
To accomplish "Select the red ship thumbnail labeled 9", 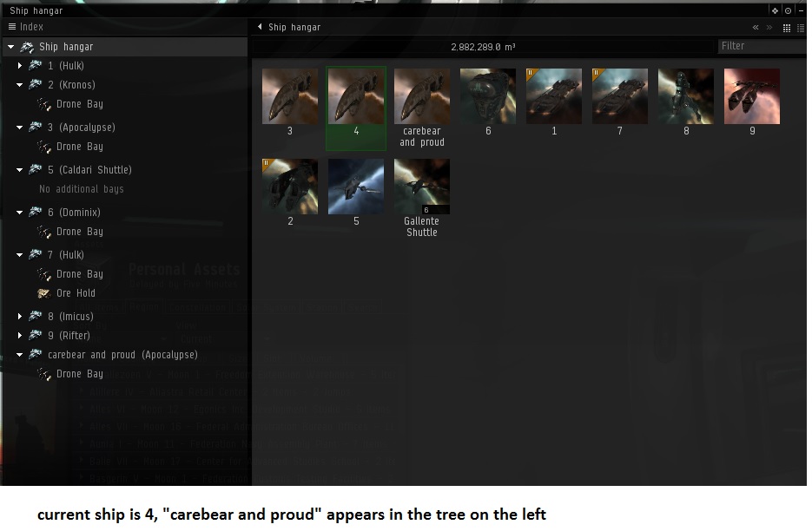I will pyautogui.click(x=752, y=96).
